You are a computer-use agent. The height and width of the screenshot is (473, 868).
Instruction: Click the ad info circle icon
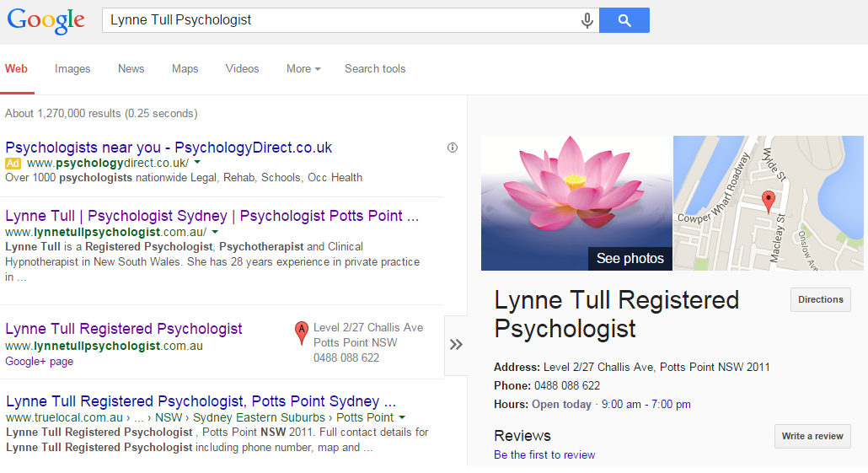(453, 148)
